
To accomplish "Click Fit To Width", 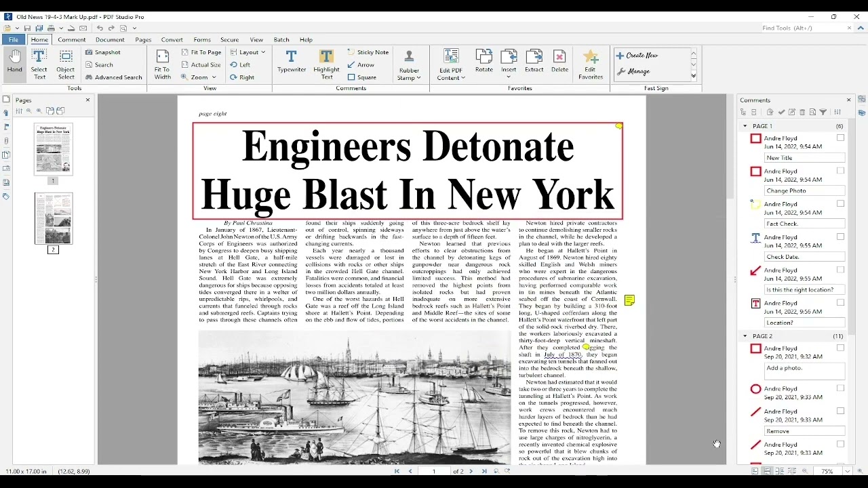I will click(163, 64).
